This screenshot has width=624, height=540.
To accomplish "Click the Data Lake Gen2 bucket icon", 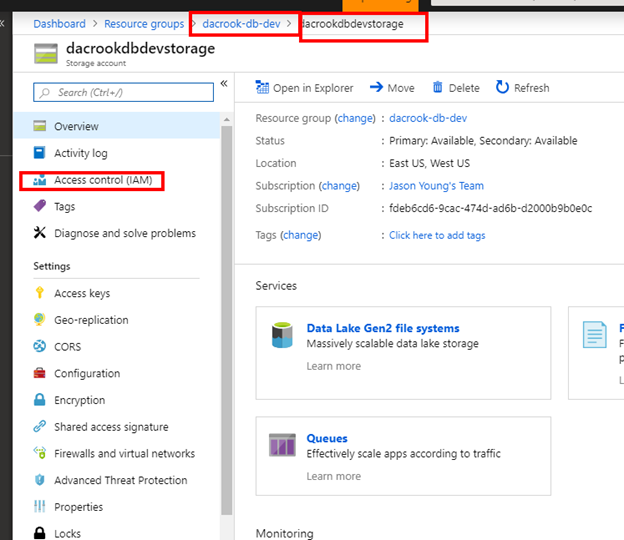I will [x=282, y=335].
